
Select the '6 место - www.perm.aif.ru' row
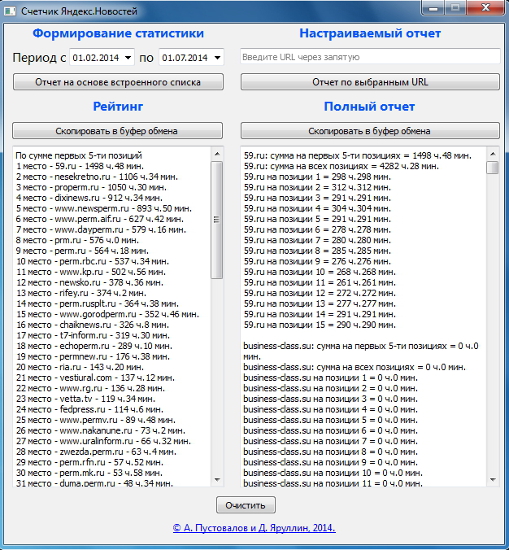click(x=100, y=219)
